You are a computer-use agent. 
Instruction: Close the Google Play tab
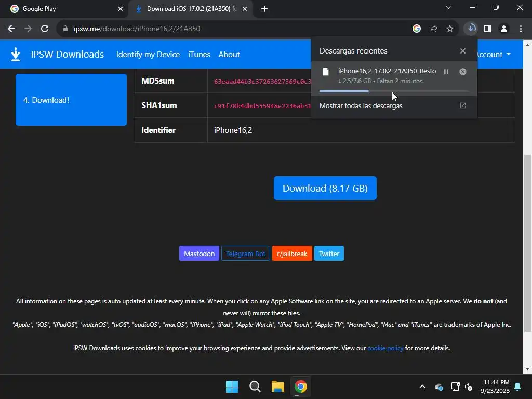pyautogui.click(x=121, y=9)
